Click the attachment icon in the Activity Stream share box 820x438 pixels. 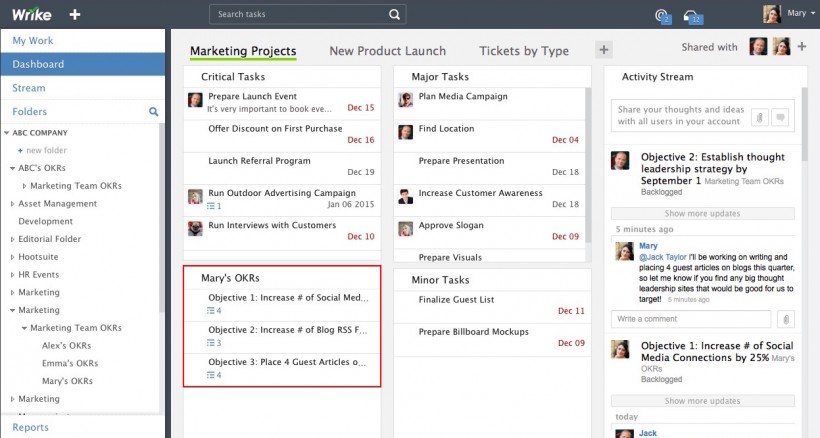[760, 117]
